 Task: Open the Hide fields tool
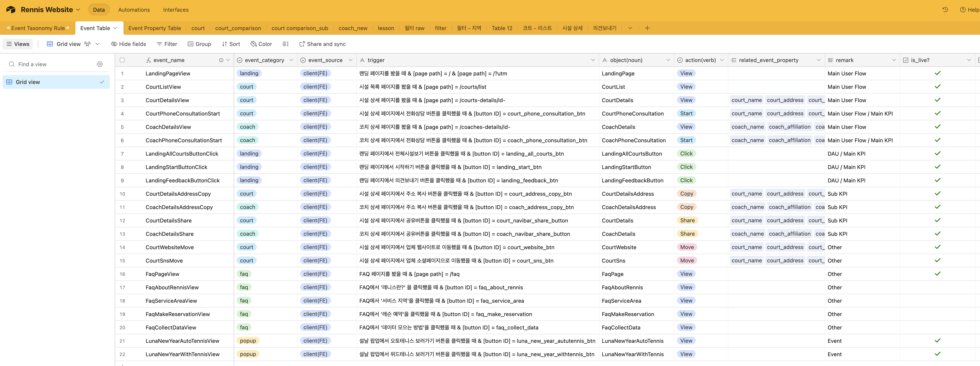pyautogui.click(x=129, y=44)
